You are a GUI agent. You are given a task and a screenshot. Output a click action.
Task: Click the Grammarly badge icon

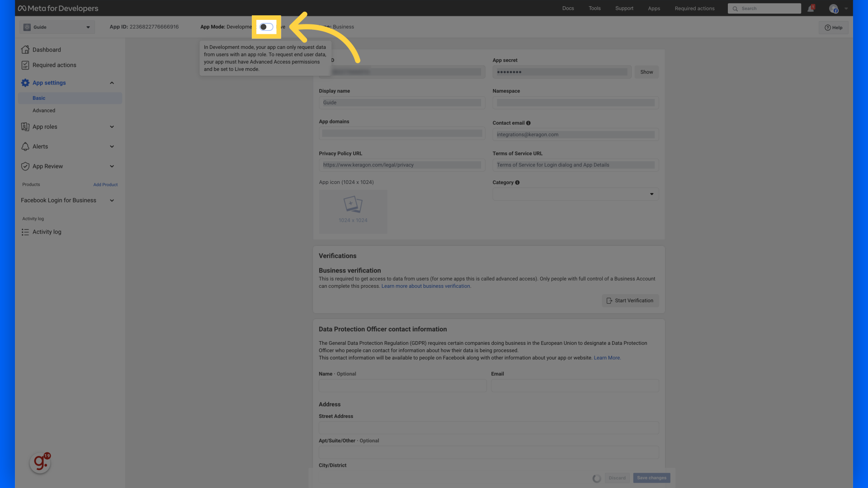pos(40,463)
